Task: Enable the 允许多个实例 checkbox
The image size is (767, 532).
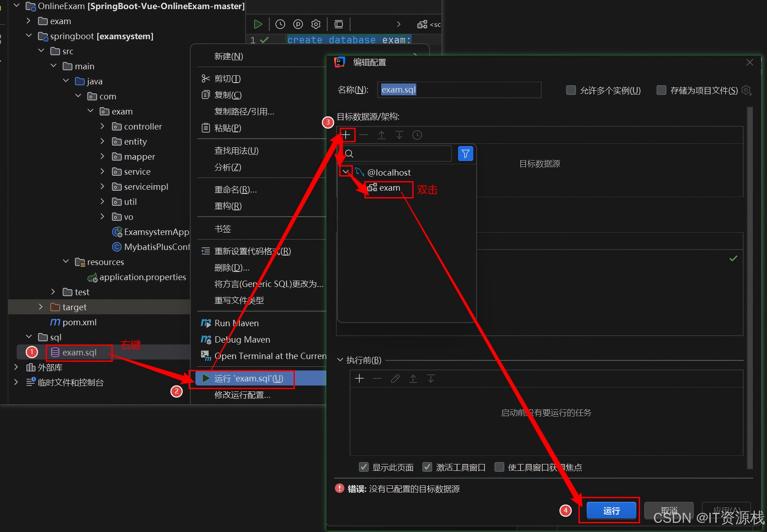Action: coord(570,90)
